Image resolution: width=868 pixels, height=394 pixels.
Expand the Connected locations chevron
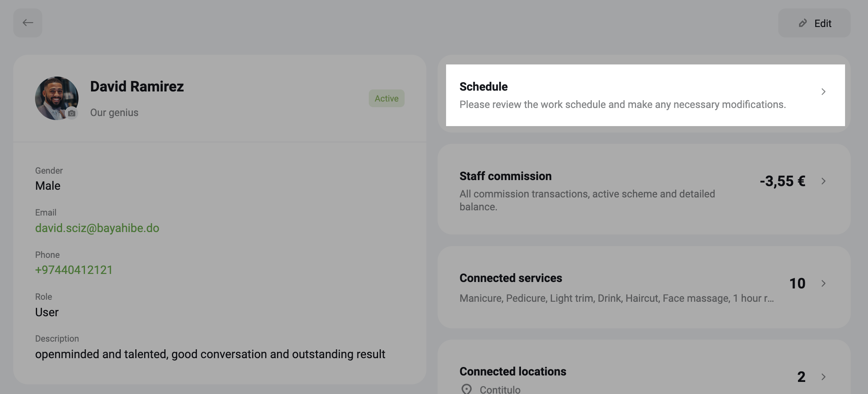pos(823,377)
